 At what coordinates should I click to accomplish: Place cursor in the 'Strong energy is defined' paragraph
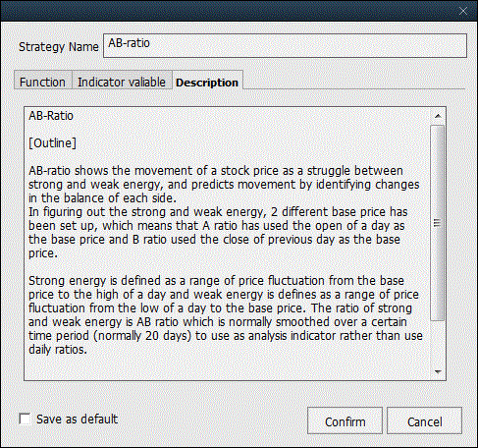[x=225, y=314]
